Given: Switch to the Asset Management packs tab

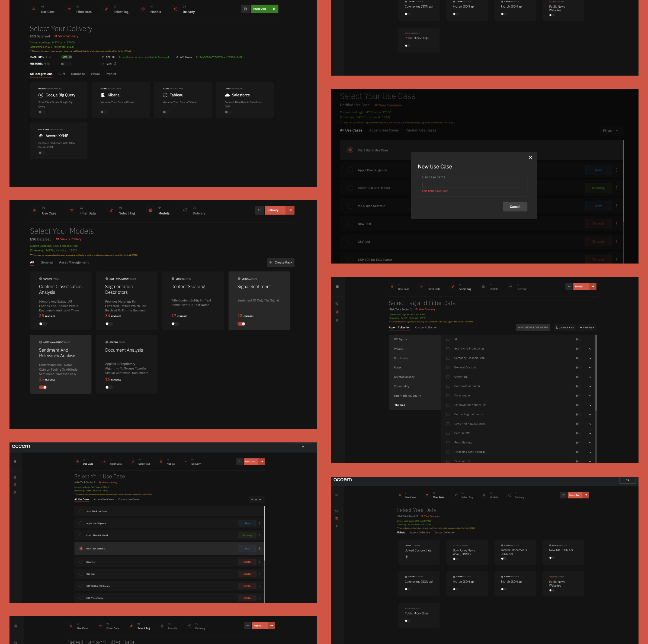Looking at the screenshot, I should (74, 263).
